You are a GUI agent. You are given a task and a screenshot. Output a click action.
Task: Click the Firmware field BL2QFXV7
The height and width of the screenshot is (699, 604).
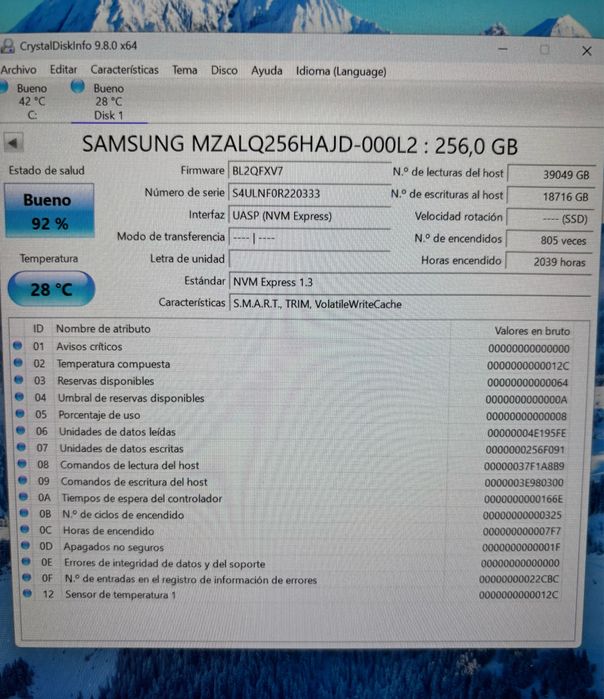[309, 171]
